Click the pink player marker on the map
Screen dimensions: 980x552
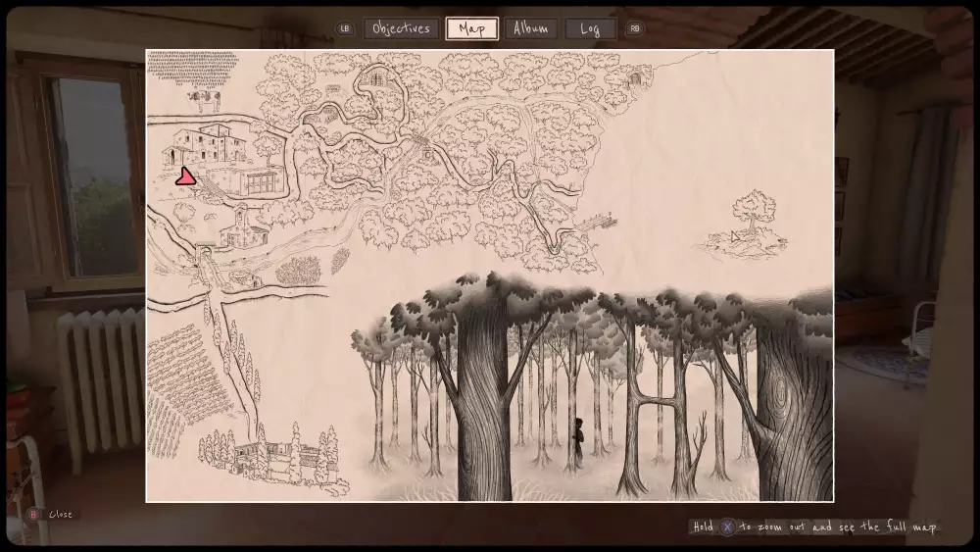tap(185, 176)
